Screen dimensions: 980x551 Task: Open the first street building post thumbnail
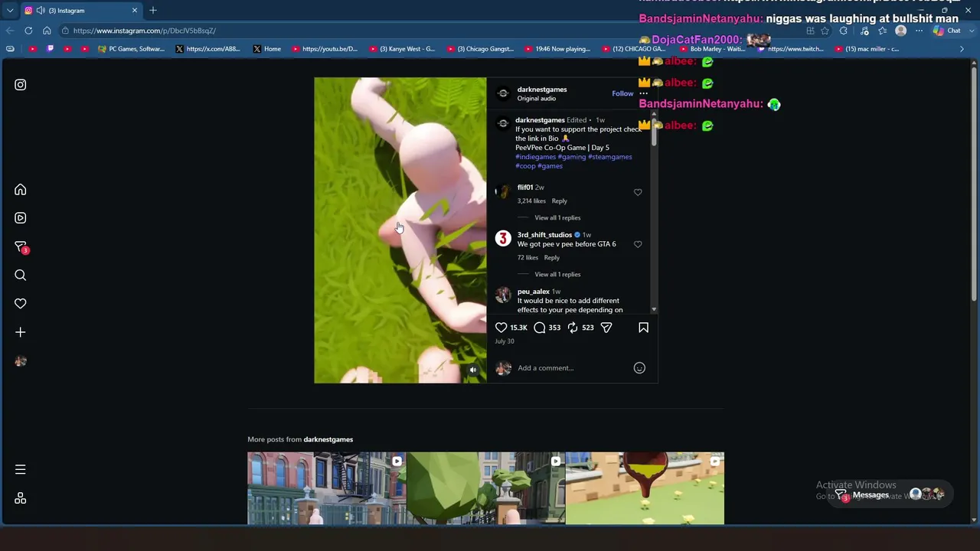327,488
